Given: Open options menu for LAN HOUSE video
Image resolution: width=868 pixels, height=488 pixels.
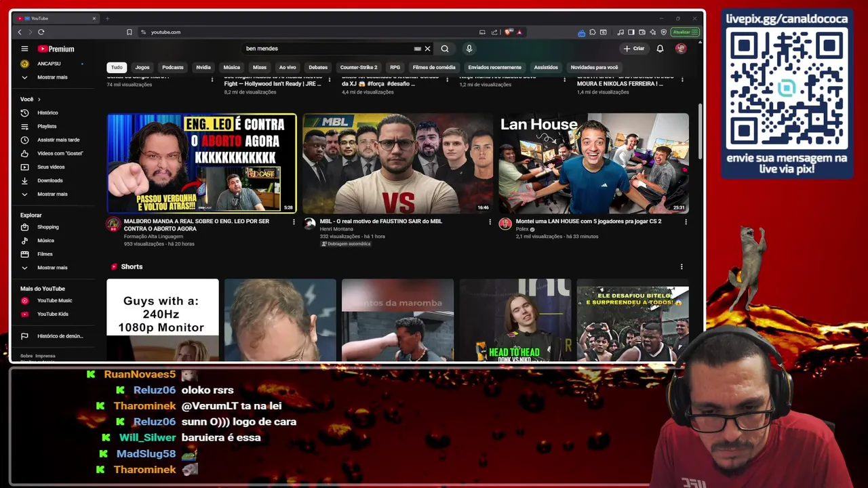Looking at the screenshot, I should (686, 222).
